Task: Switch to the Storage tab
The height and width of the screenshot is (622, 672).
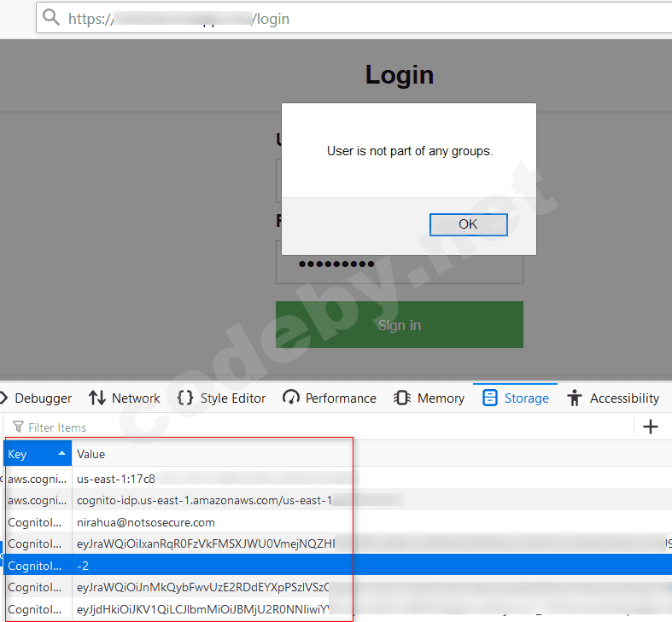Action: 515,398
